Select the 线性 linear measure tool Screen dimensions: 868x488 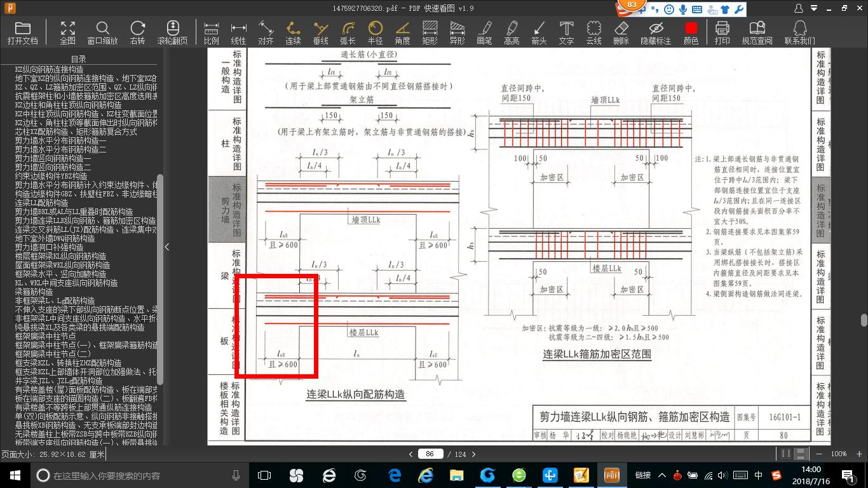(x=238, y=32)
